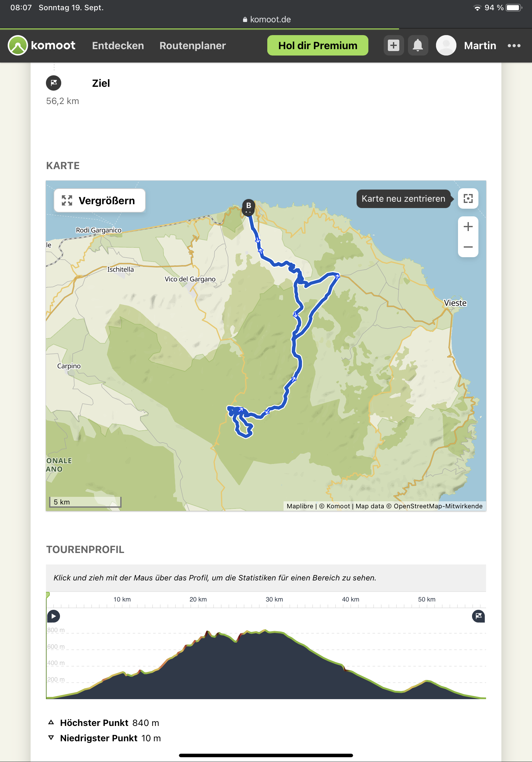Select the B marker on the map
532x762 pixels.
click(x=248, y=206)
